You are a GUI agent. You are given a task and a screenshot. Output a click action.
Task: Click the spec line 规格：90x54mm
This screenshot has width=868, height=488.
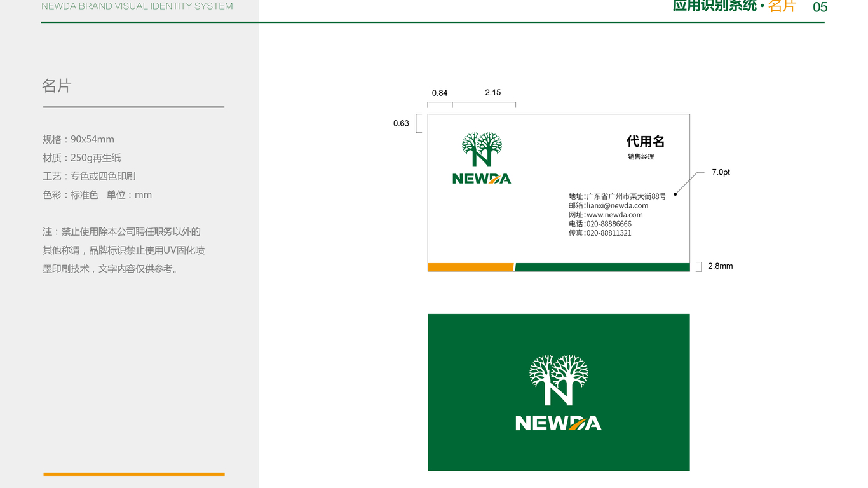(x=79, y=139)
